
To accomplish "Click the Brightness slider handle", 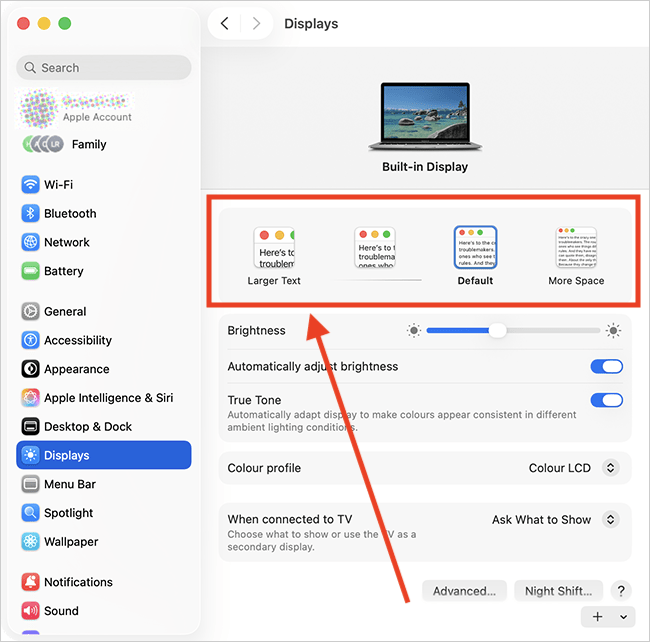I will [497, 331].
